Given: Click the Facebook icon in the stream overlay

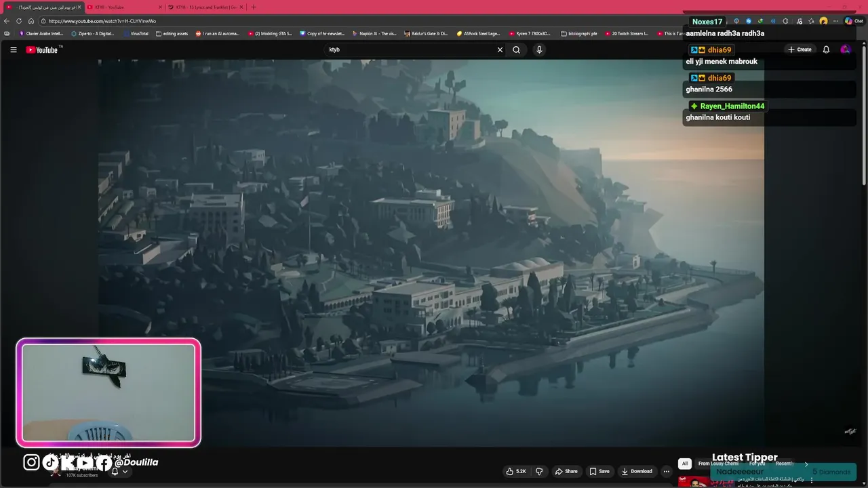Looking at the screenshot, I should coord(104,462).
